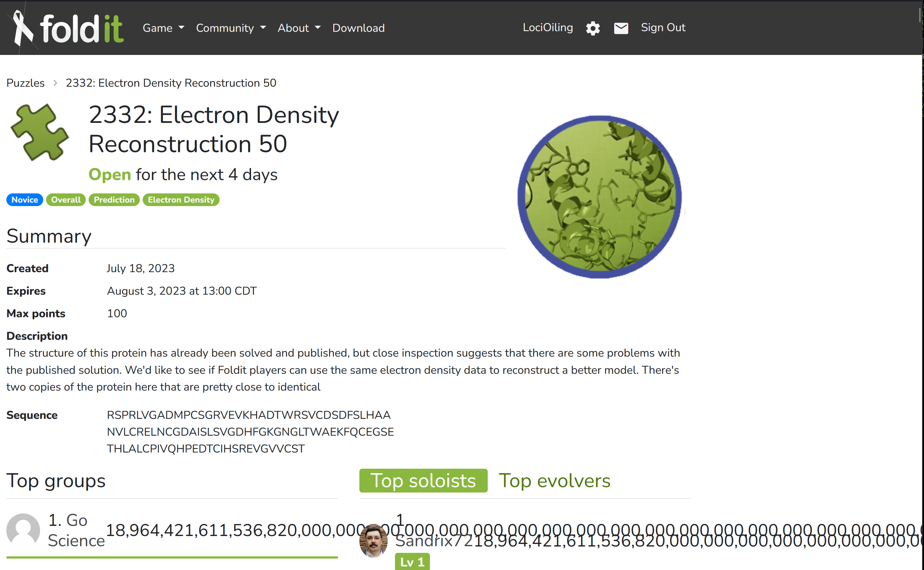Expand the About dropdown menu
This screenshot has height=570, width=924.
299,28
